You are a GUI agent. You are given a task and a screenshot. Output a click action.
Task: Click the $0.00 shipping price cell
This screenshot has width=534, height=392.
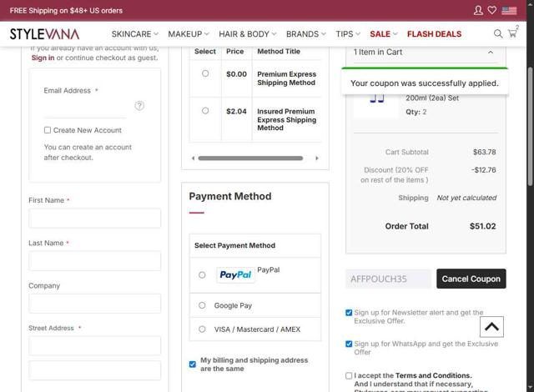click(x=236, y=74)
